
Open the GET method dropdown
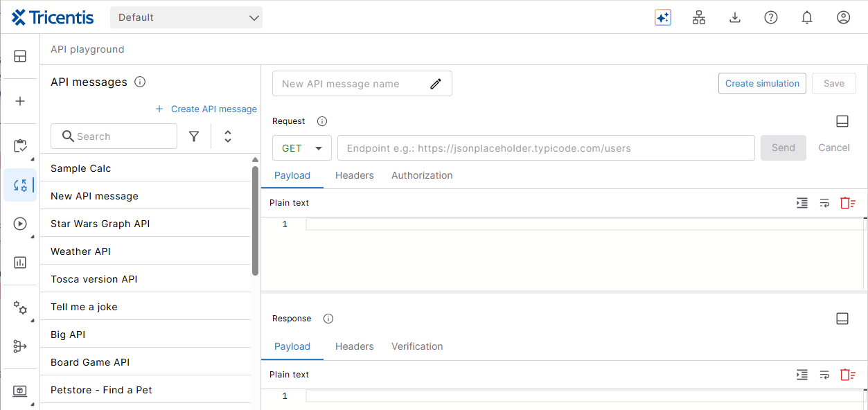click(302, 148)
